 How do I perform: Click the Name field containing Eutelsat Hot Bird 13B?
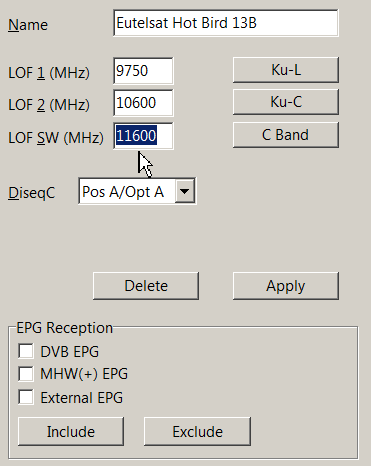coord(226,23)
